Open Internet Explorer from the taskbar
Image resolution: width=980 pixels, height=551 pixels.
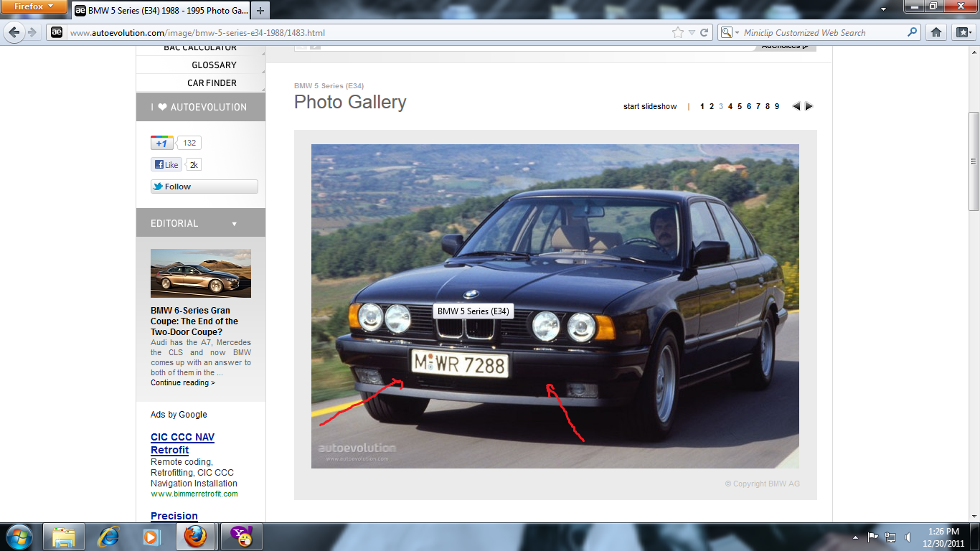point(108,537)
